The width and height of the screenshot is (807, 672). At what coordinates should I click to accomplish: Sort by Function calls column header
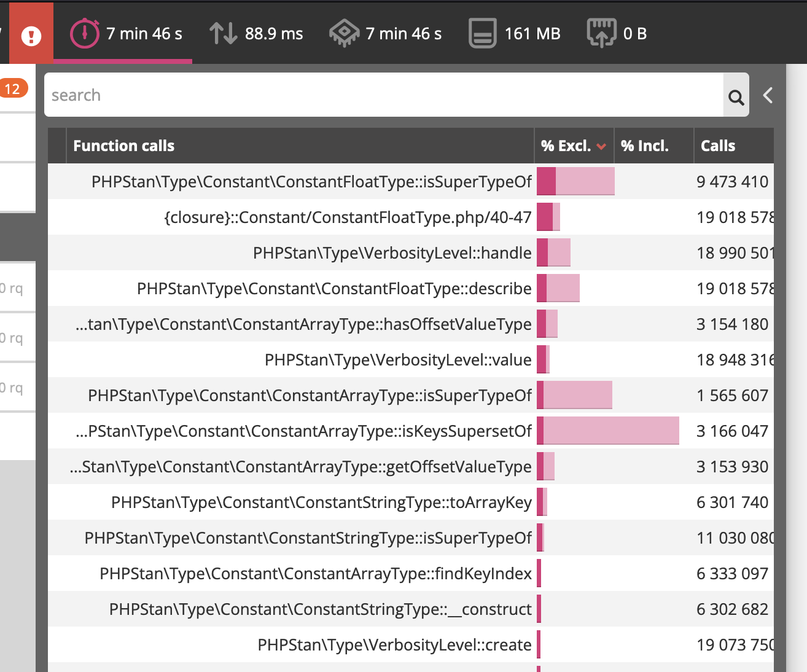point(300,146)
